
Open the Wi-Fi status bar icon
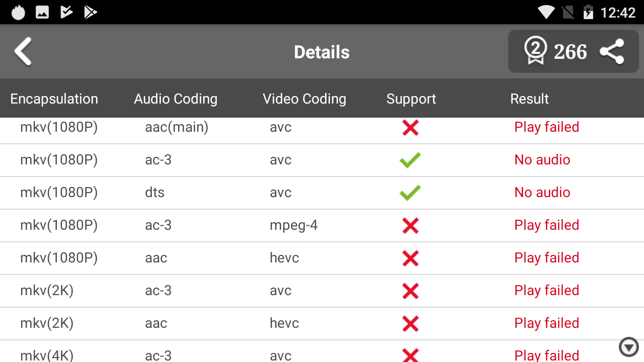tap(546, 12)
